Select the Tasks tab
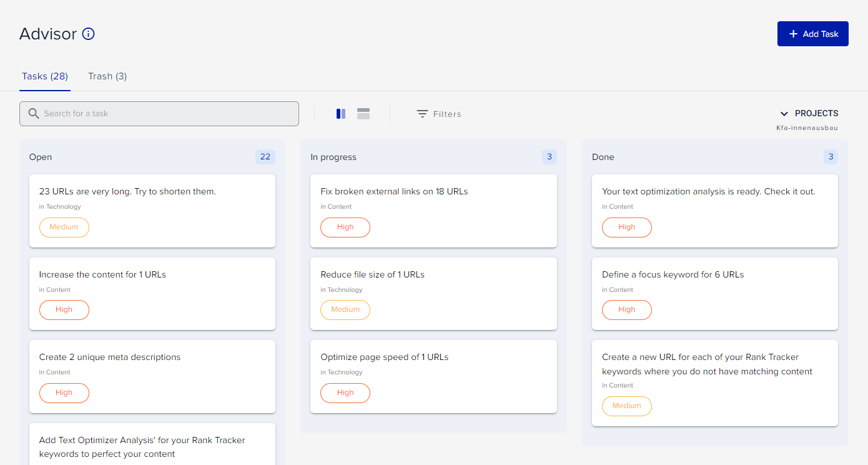Screen dimensions: 868x465 coord(44,76)
